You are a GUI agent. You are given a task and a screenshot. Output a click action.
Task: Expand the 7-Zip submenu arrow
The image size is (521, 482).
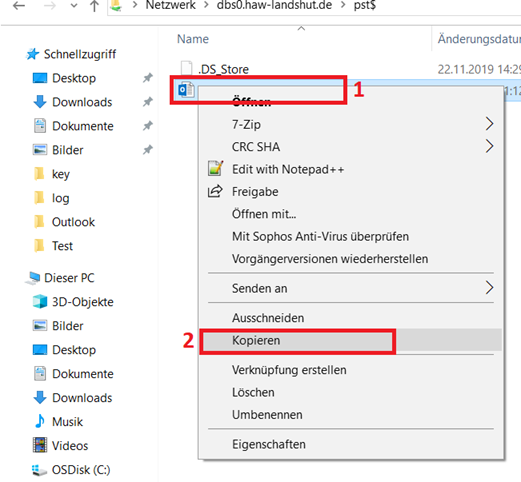point(489,124)
